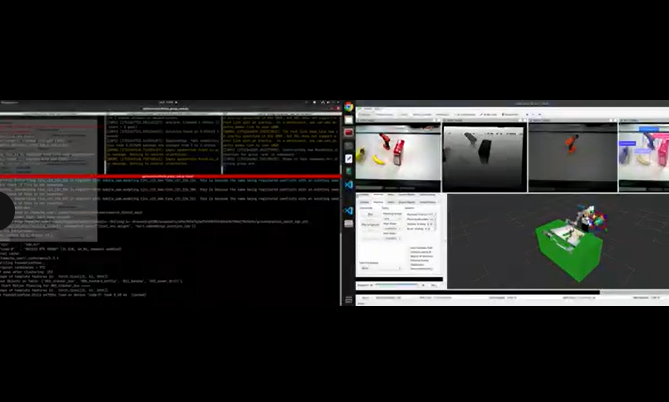
Task: Launch the text editor dock icon
Action: click(x=349, y=158)
